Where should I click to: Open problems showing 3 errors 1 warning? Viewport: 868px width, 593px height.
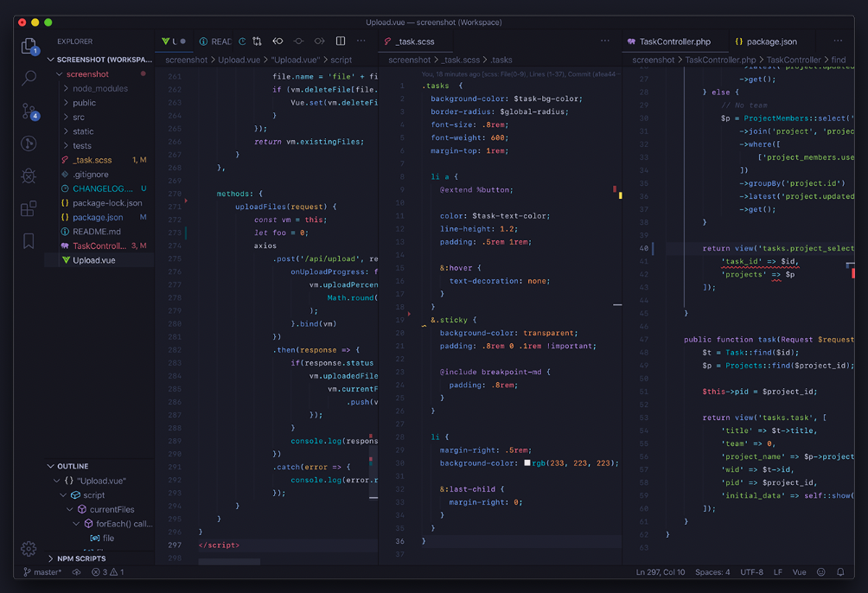[x=108, y=572]
